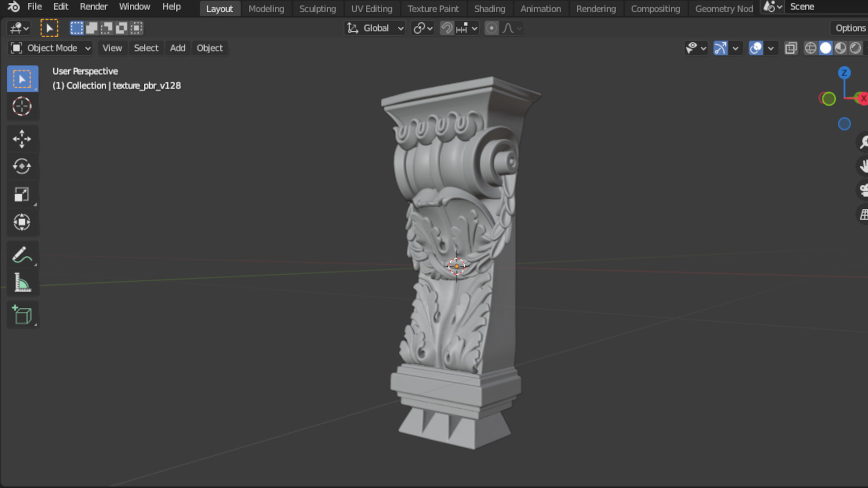Open proportional editing falloff dropdown
The width and height of the screenshot is (868, 488).
[x=512, y=28]
